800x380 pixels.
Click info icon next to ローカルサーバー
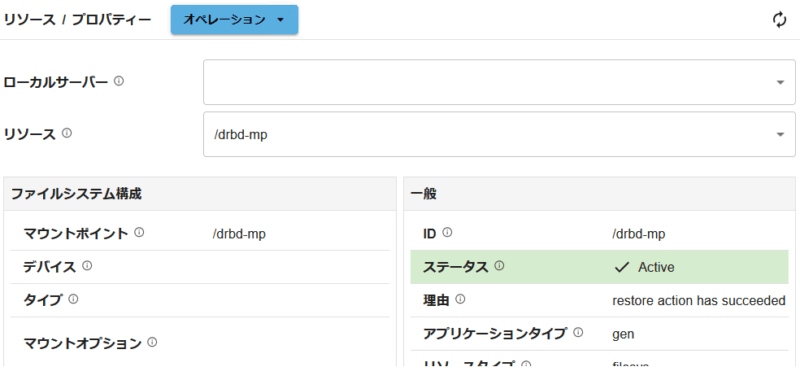click(x=118, y=81)
